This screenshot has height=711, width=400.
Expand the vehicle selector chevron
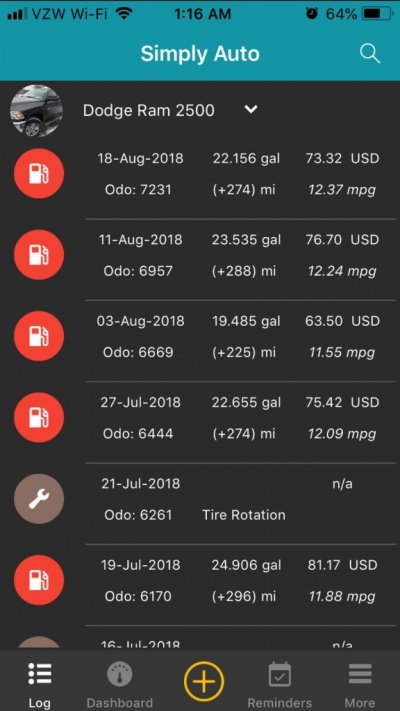251,110
